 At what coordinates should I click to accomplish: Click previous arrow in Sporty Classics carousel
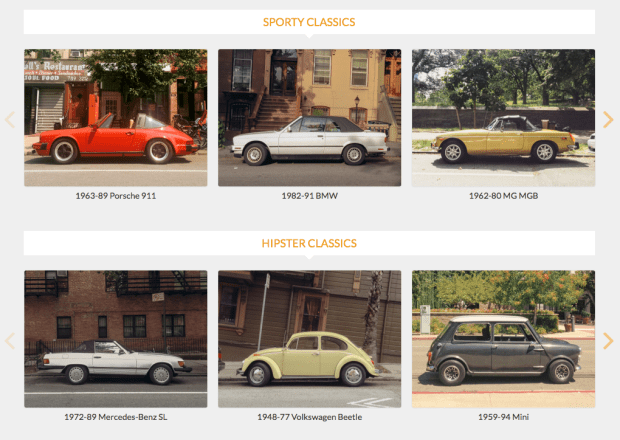click(10, 120)
